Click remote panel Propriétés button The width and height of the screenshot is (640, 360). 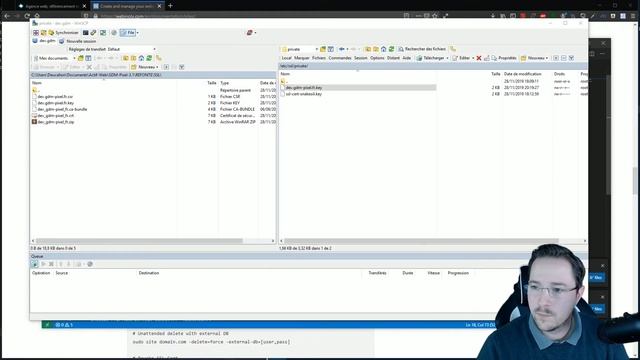point(504,58)
